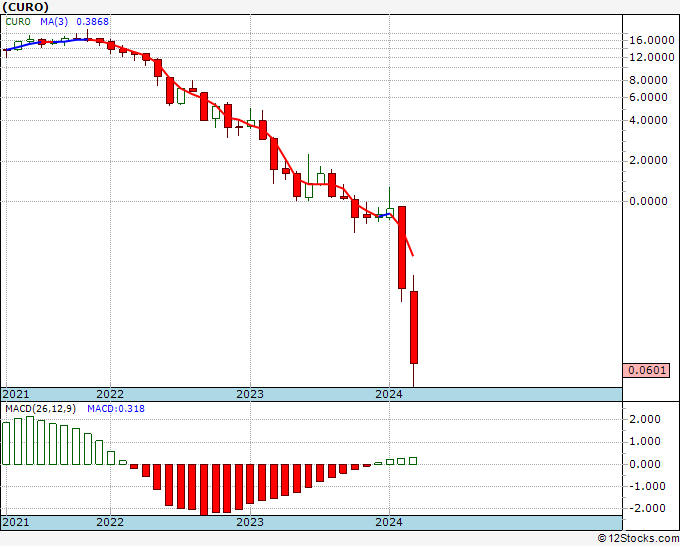Click the 0.3868 moving average value

(x=92, y=21)
